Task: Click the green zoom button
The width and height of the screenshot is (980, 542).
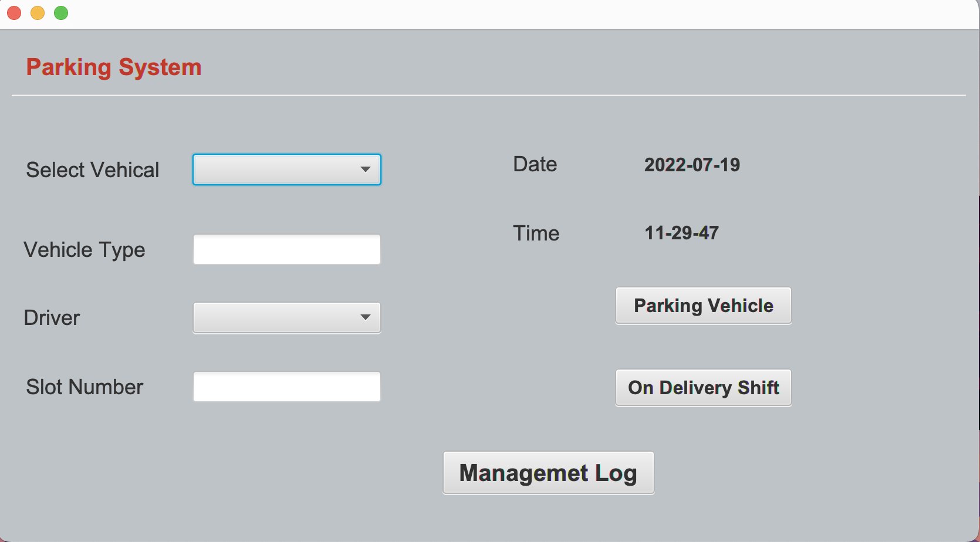Action: tap(60, 12)
